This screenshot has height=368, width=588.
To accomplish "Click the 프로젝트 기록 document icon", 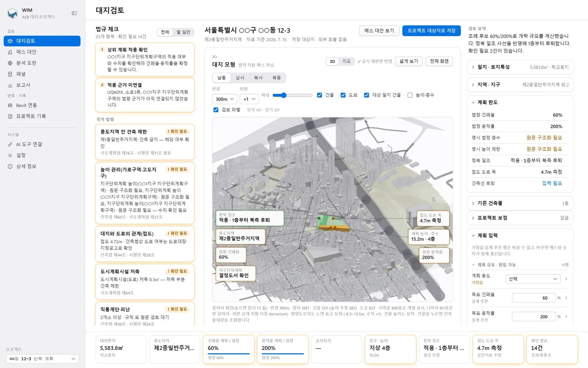I will click(x=10, y=116).
